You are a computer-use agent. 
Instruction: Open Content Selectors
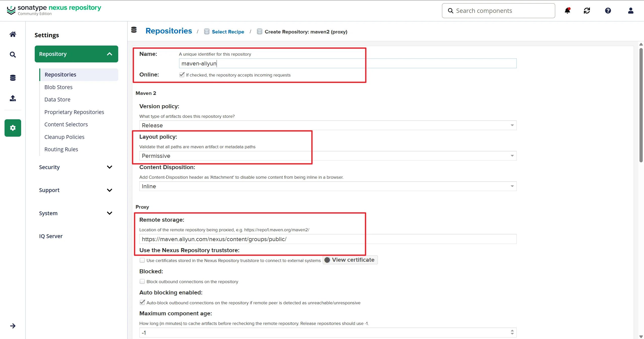66,124
